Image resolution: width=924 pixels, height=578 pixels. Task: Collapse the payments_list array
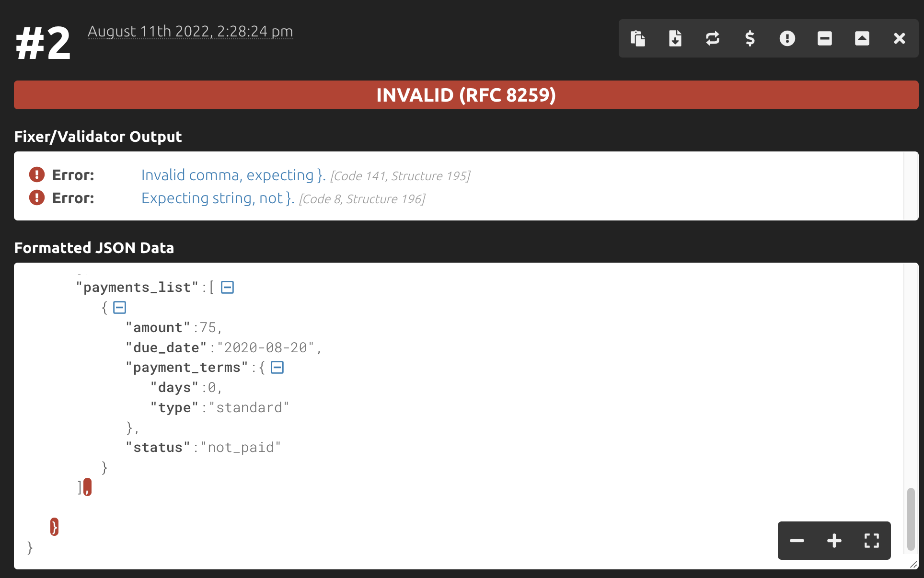(227, 288)
